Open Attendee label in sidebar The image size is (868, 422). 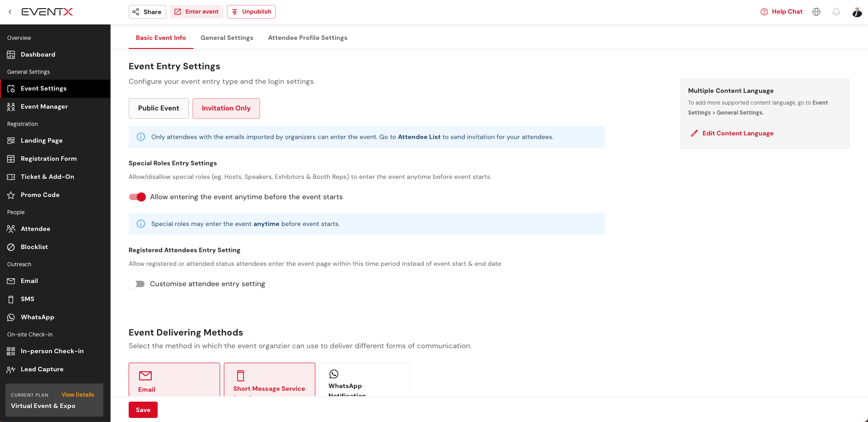pyautogui.click(x=35, y=229)
